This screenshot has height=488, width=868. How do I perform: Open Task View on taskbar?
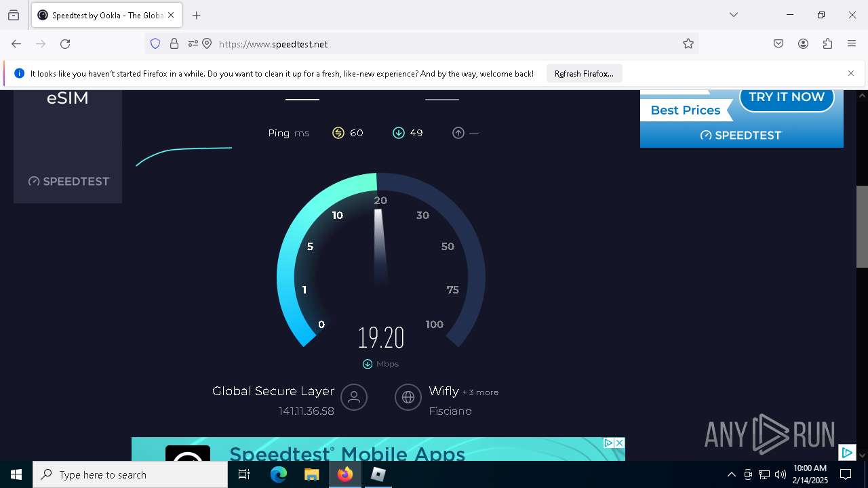pos(244,474)
